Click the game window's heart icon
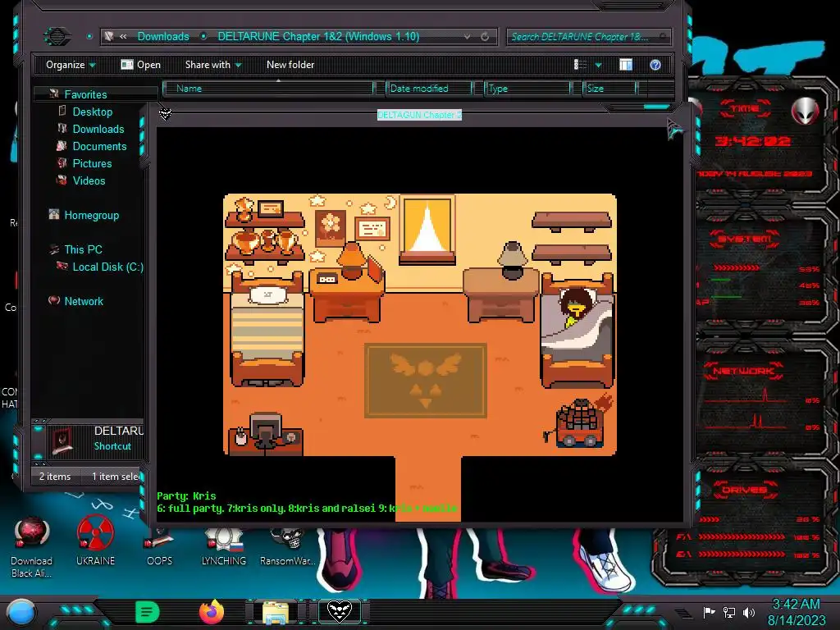840x630 pixels. point(165,113)
